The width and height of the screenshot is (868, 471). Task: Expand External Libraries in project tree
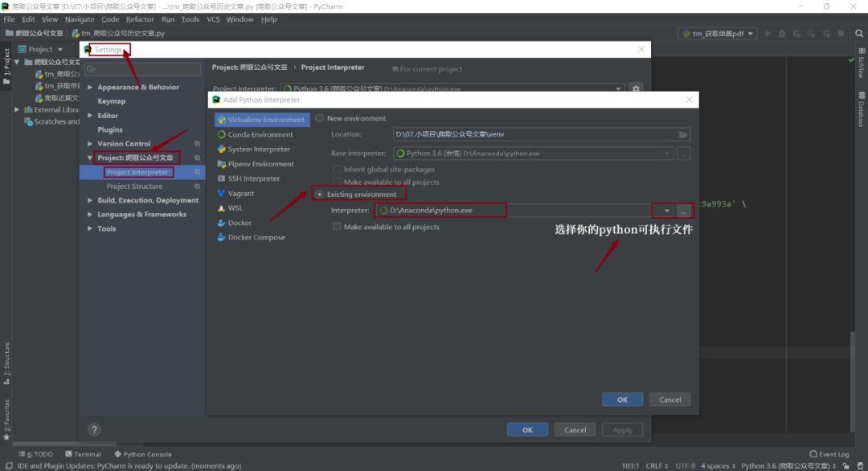17,110
